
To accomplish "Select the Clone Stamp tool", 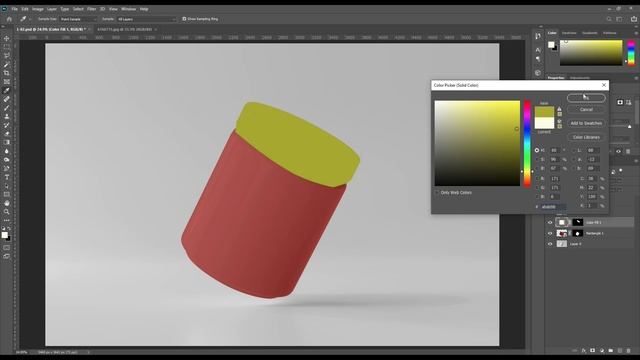I will [7, 116].
